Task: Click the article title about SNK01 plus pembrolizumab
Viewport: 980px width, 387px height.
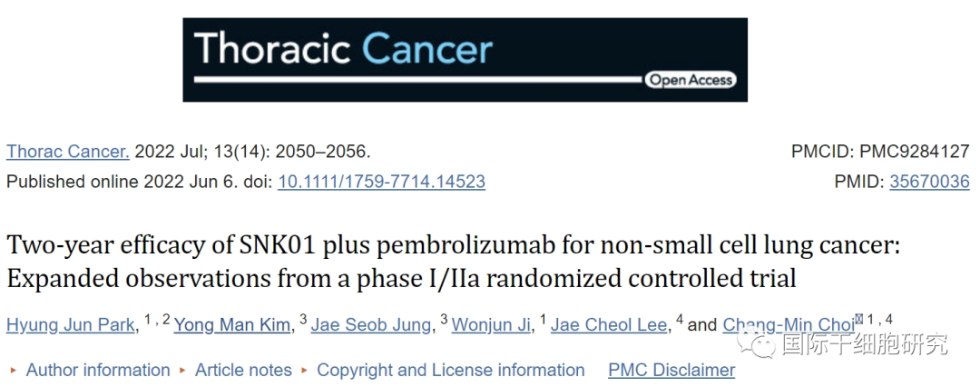Action: click(454, 262)
